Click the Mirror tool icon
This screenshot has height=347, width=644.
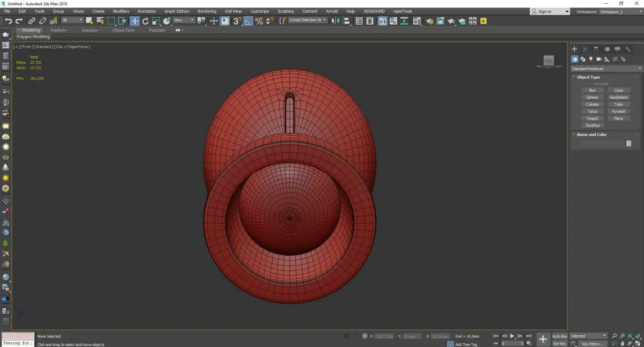(335, 21)
